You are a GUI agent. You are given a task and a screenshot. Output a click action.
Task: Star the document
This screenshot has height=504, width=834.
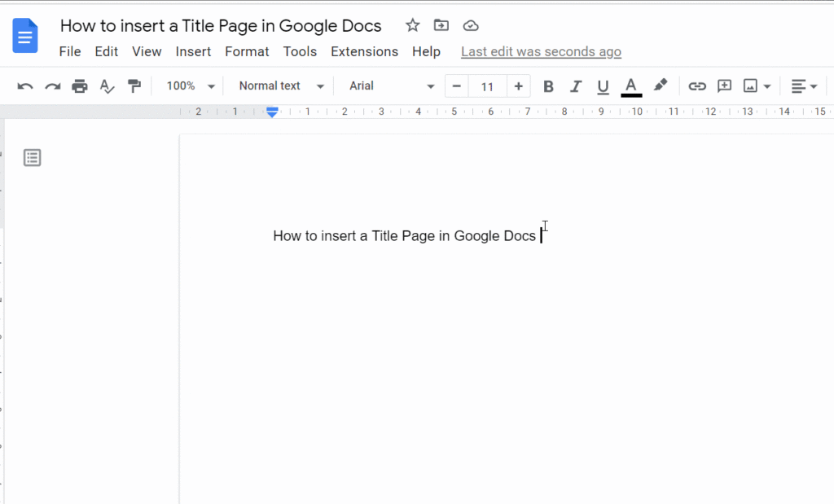click(412, 25)
